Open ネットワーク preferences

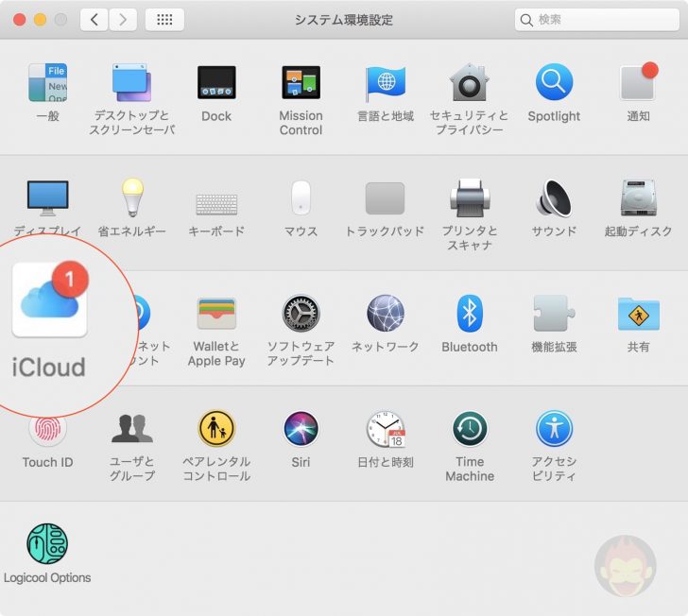386,314
